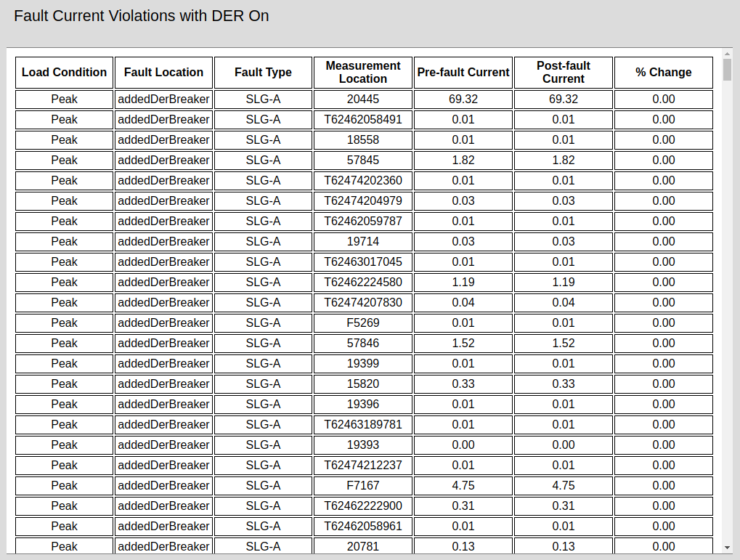Viewport: 740px width, 560px height.
Task: Click pre-fault current 1.19 cell
Action: point(463,282)
